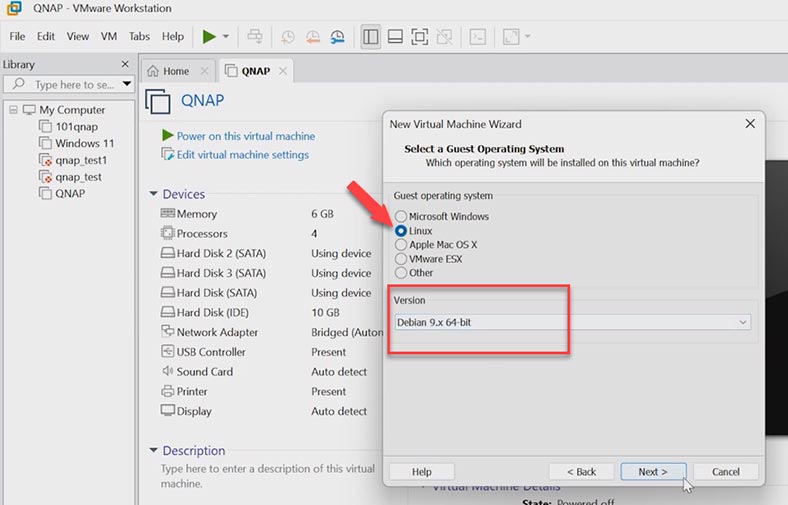Click the Revert to Snapshot icon

click(x=313, y=37)
